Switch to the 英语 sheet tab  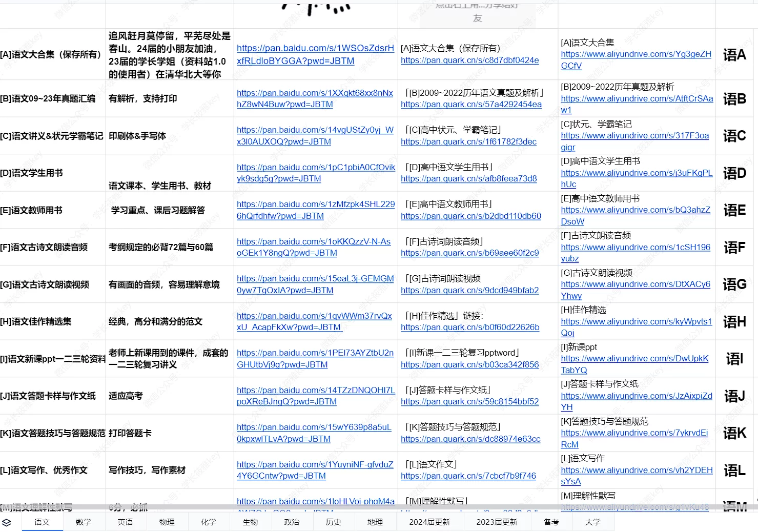125,522
